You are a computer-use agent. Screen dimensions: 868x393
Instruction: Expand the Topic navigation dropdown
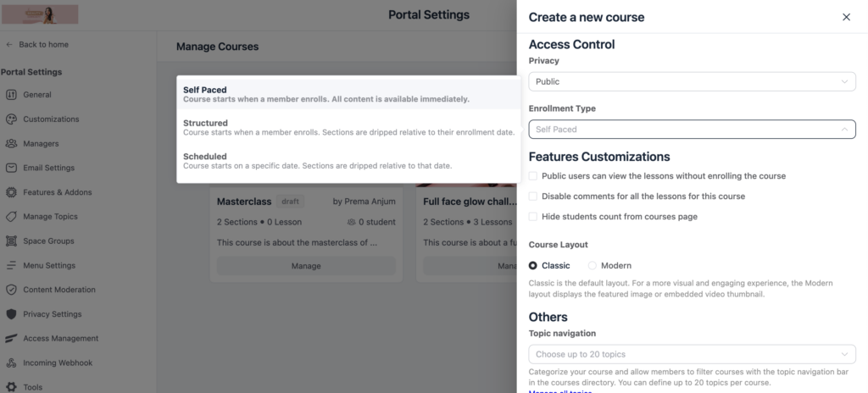692,354
